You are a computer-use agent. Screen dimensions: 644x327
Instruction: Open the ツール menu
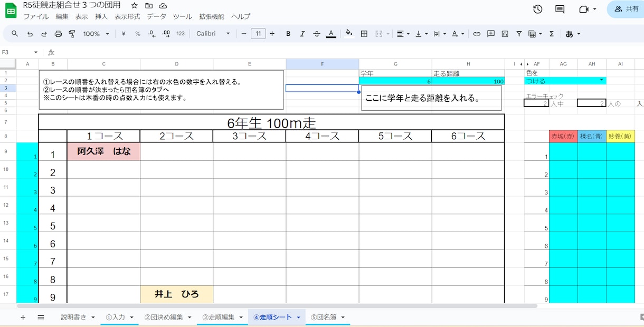[x=183, y=17]
